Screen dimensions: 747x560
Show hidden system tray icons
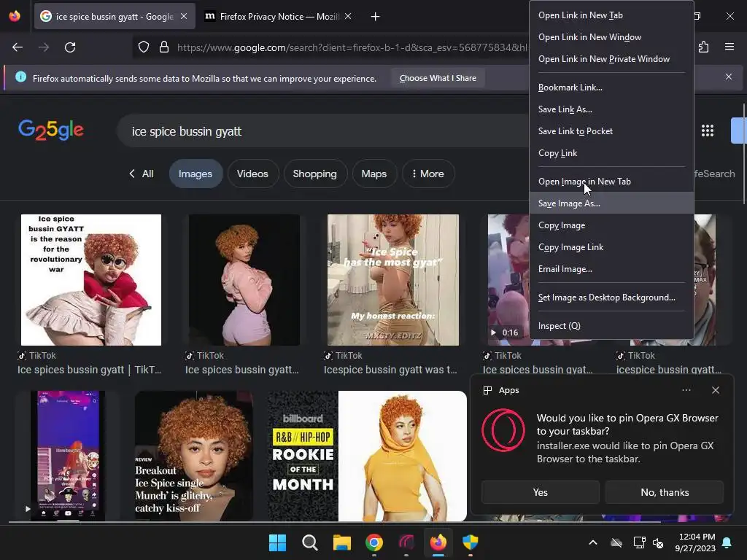[x=593, y=542]
